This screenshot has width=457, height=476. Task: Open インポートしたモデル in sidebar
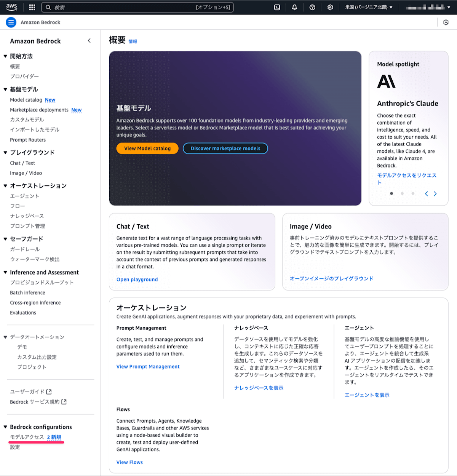click(x=35, y=129)
